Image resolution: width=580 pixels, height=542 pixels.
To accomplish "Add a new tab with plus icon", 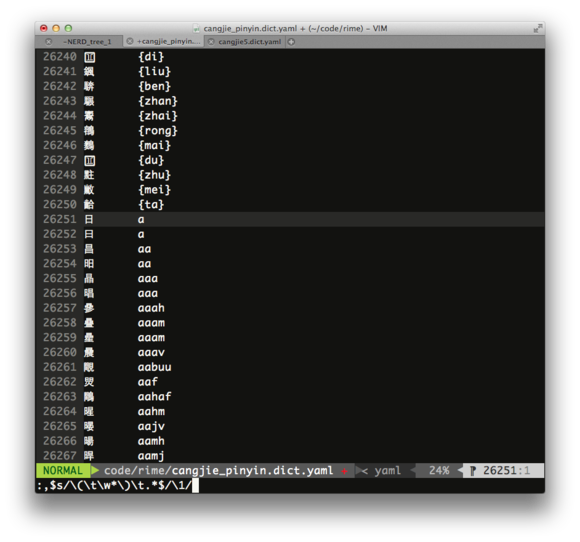I will pos(291,42).
